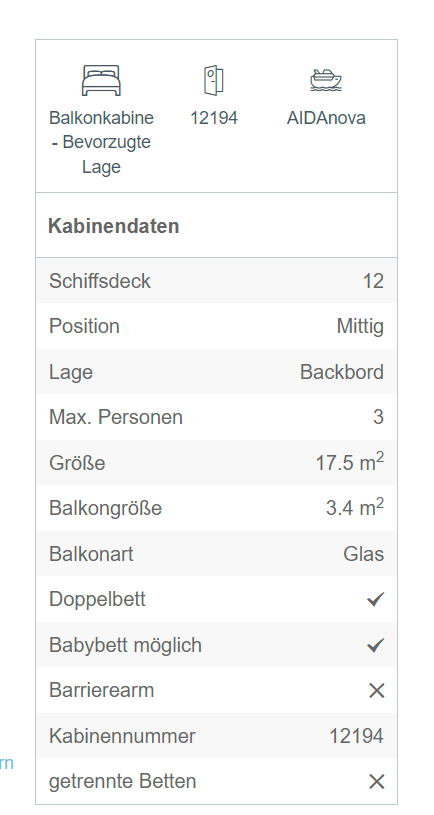Select the Position row showing Mittig
Image resolution: width=434 pixels, height=815 pixels.
[x=216, y=326]
